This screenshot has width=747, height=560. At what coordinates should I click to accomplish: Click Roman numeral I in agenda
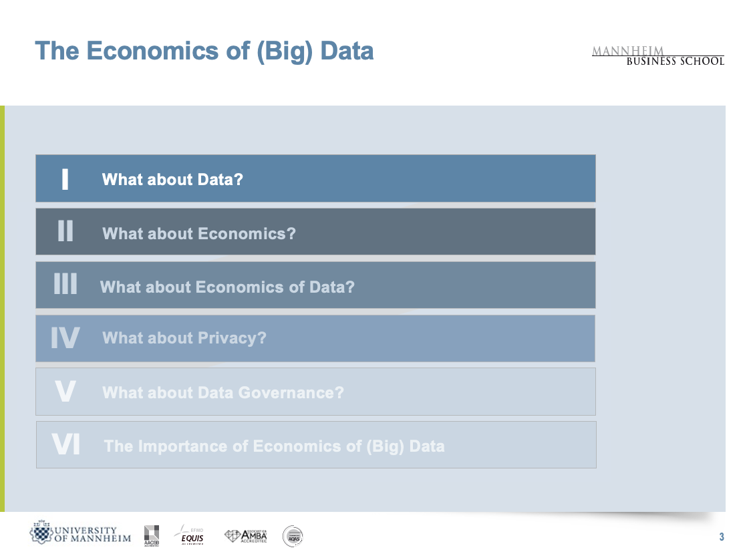tap(65, 179)
